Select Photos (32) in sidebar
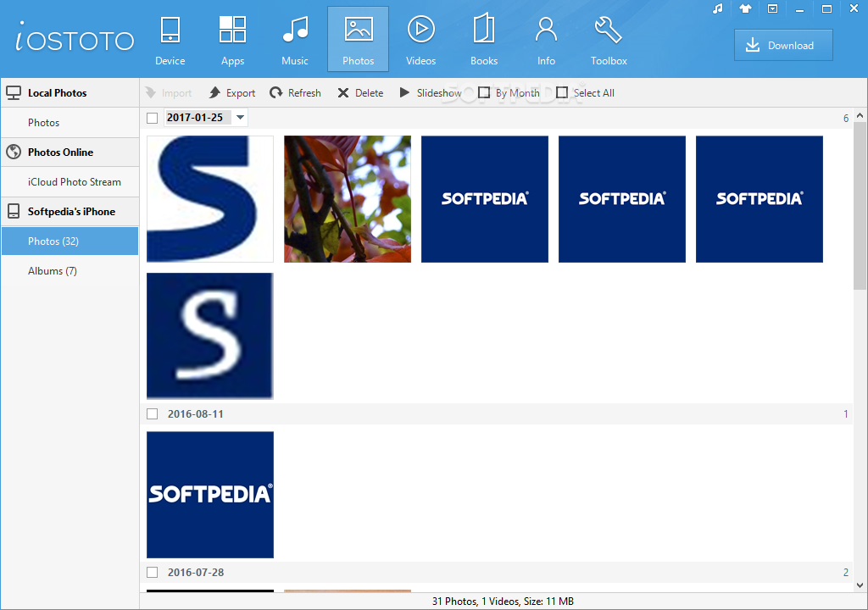This screenshot has height=610, width=868. (x=70, y=241)
